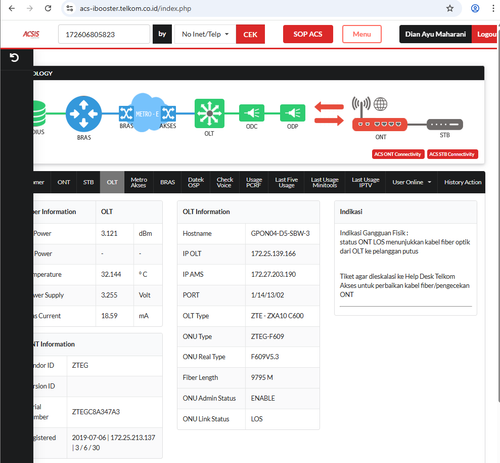Click the red CEK button
The height and width of the screenshot is (463, 500).
pyautogui.click(x=250, y=34)
